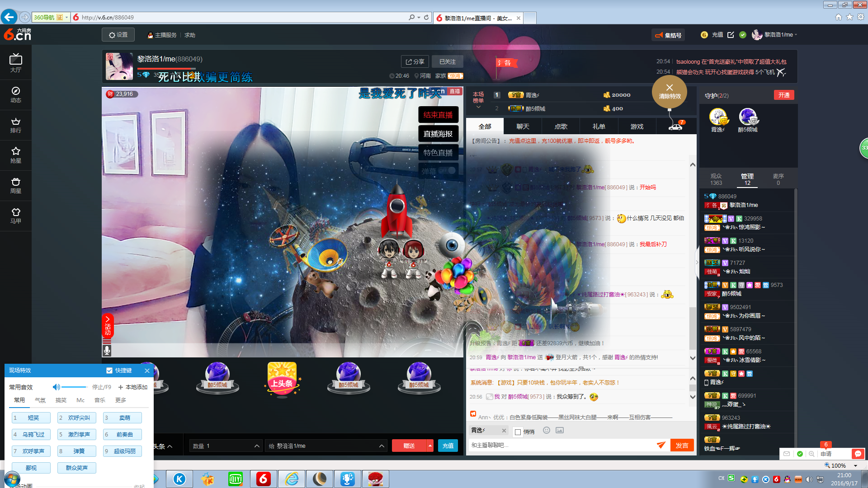The height and width of the screenshot is (488, 868).
Task: Click the 特色直播 button
Action: point(438,153)
